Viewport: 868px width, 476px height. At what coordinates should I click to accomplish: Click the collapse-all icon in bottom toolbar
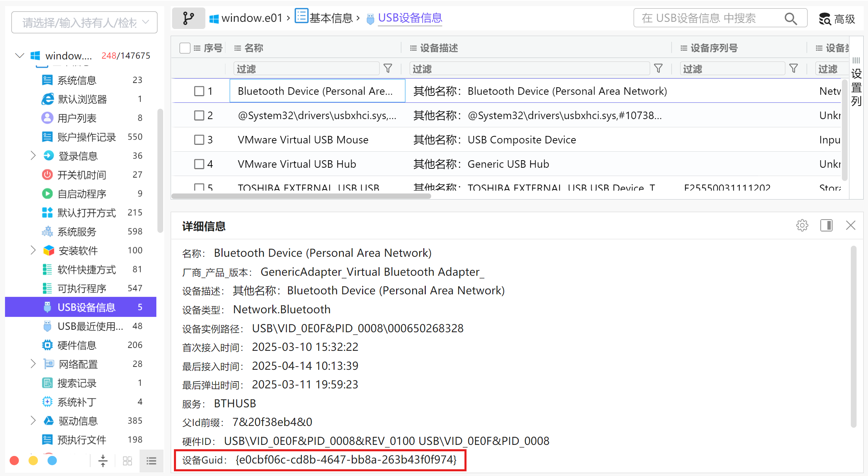pyautogui.click(x=103, y=461)
